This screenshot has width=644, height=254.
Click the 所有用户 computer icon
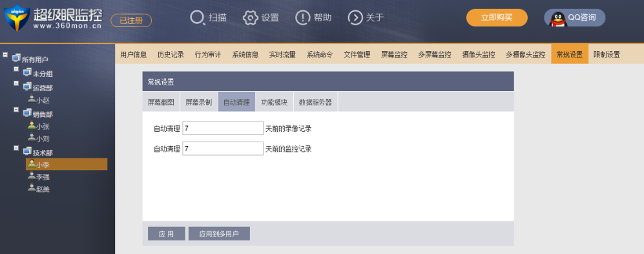click(x=16, y=58)
